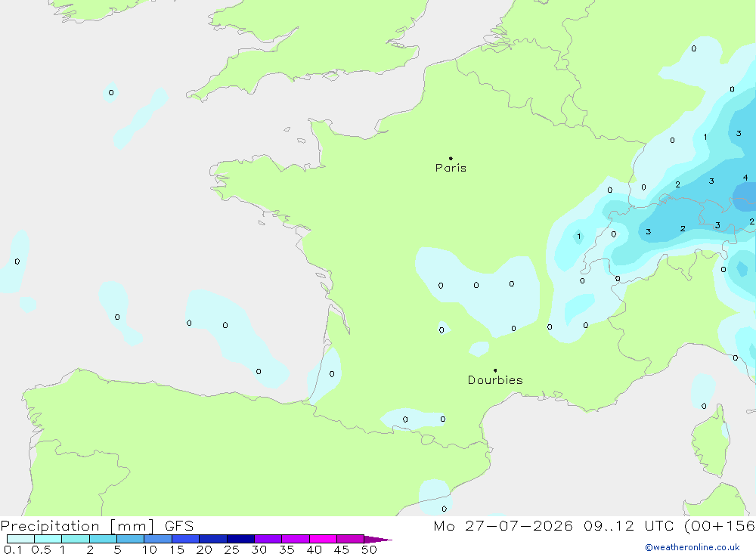The image size is (756, 554).
Task: Select the Dourbies location dot marker
Action: click(495, 370)
